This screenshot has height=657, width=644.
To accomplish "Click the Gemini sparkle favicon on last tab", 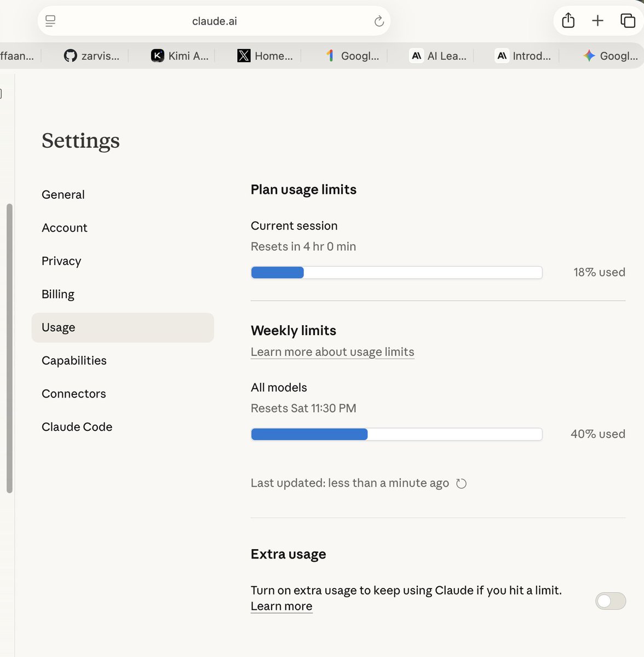I will [x=589, y=56].
